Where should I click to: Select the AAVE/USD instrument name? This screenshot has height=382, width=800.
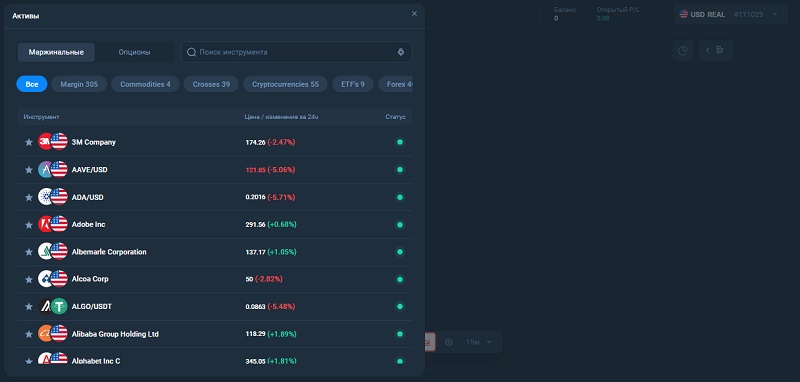click(x=90, y=170)
